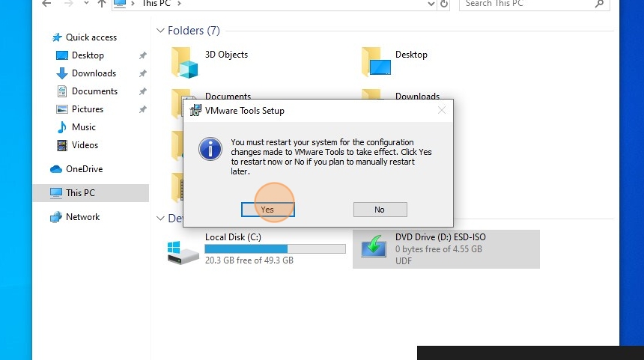
Task: Click the pin icon beside Desktop
Action: point(142,55)
